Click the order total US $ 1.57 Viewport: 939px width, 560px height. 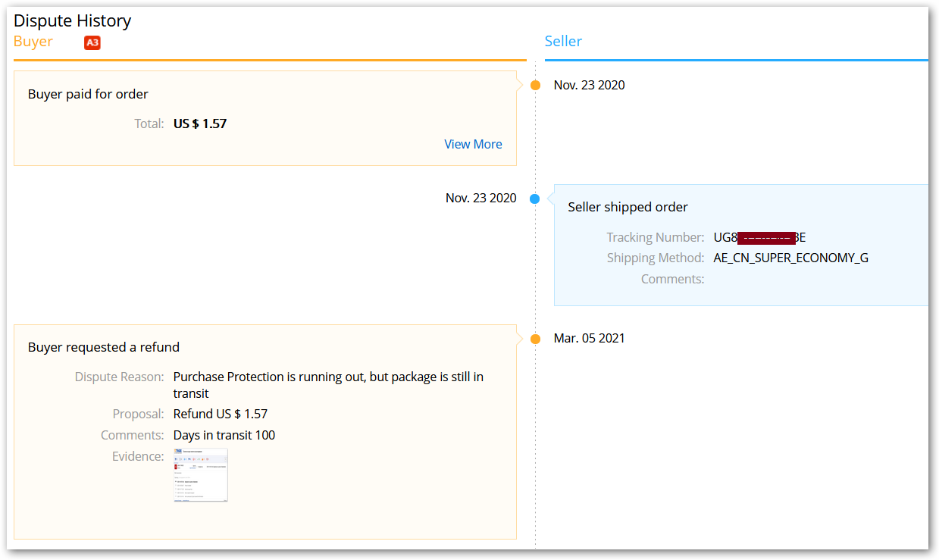pos(200,124)
